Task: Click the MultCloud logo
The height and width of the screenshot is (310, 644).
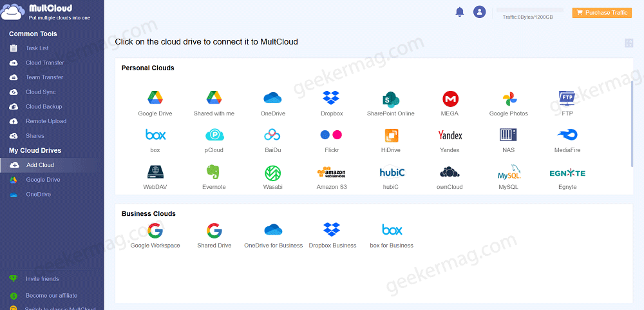Action: coord(45,12)
